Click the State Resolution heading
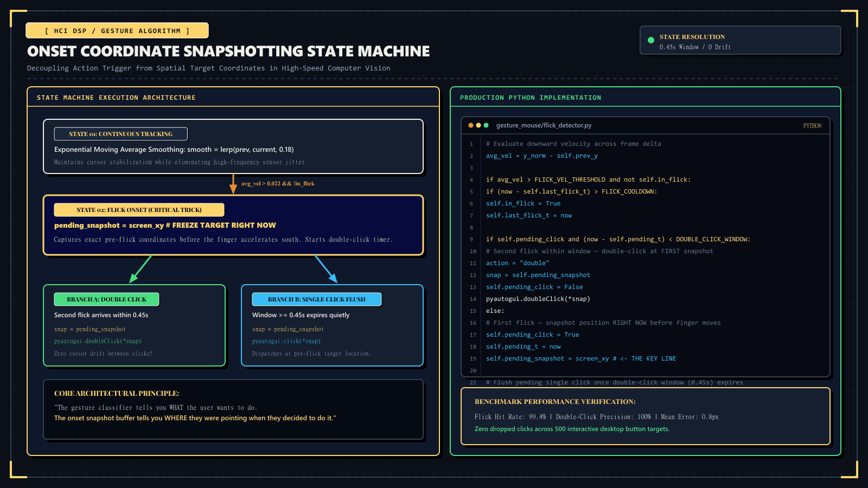Screen dimensions: 868x488 (x=692, y=37)
